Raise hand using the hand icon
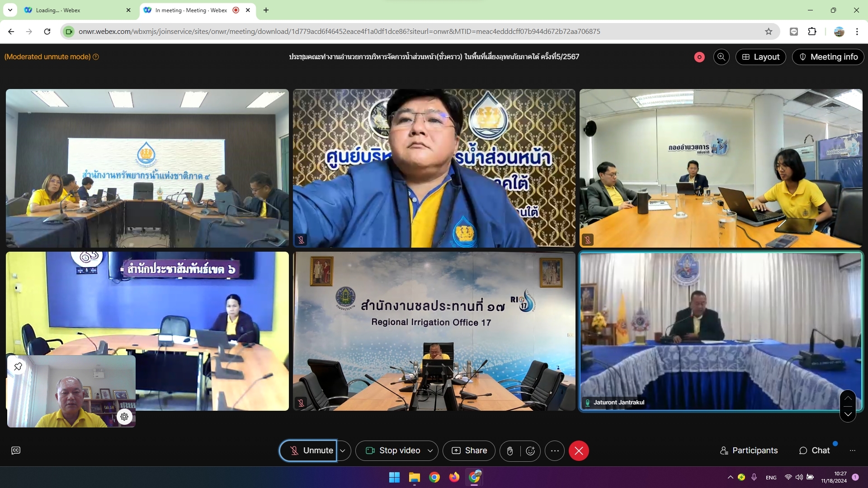868x488 pixels. [510, 450]
